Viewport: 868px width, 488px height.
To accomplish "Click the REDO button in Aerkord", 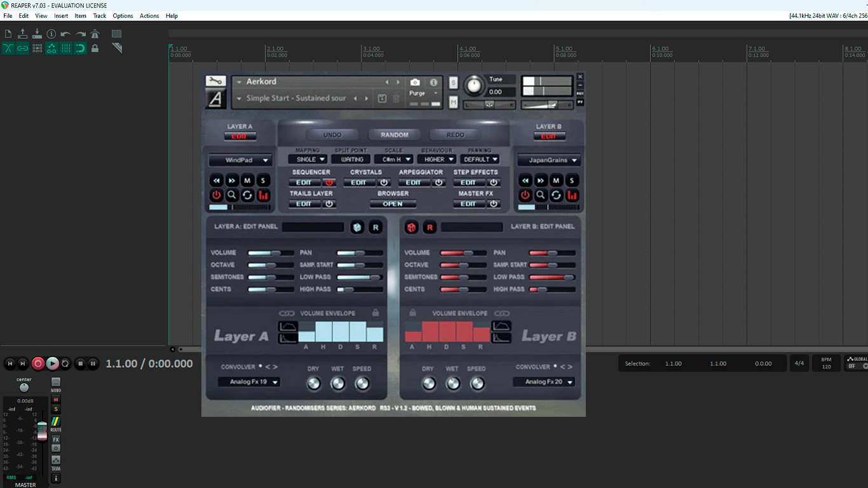I will pos(455,135).
